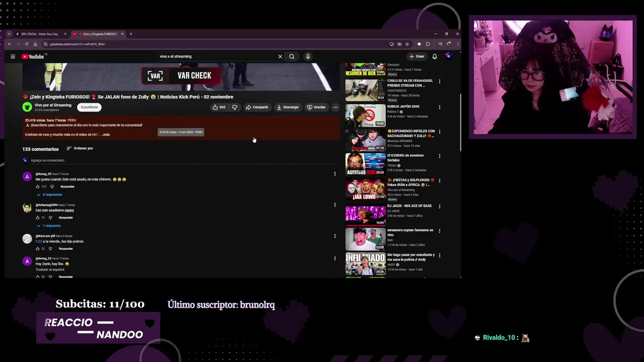Close the TikTok tab
Viewport: 644px width, 362px height.
pyautogui.click(x=65, y=34)
